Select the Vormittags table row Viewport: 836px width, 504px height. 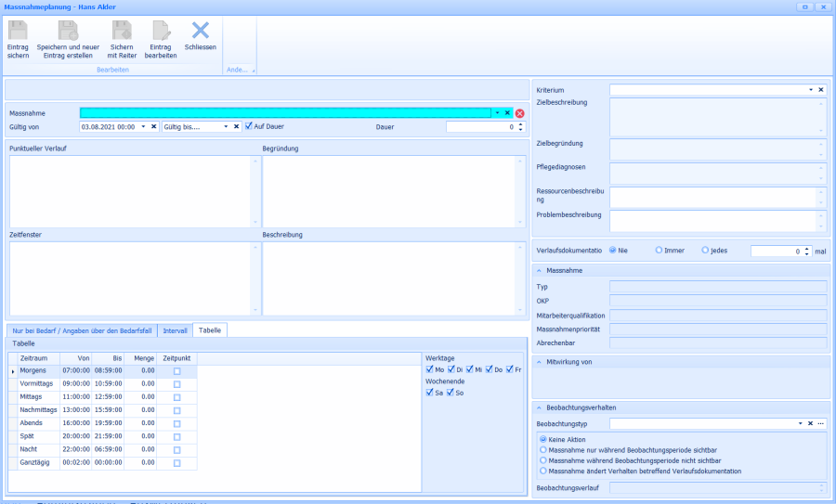click(103, 384)
